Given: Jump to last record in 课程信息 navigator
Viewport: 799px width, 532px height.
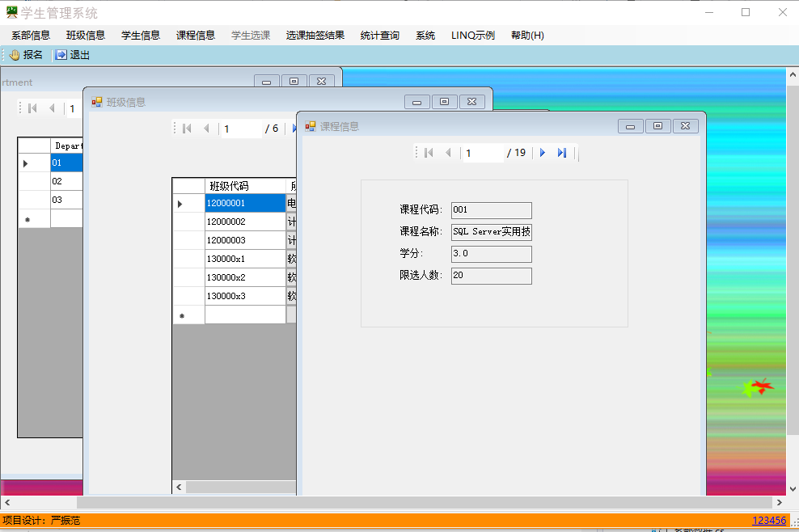Looking at the screenshot, I should click(x=561, y=152).
